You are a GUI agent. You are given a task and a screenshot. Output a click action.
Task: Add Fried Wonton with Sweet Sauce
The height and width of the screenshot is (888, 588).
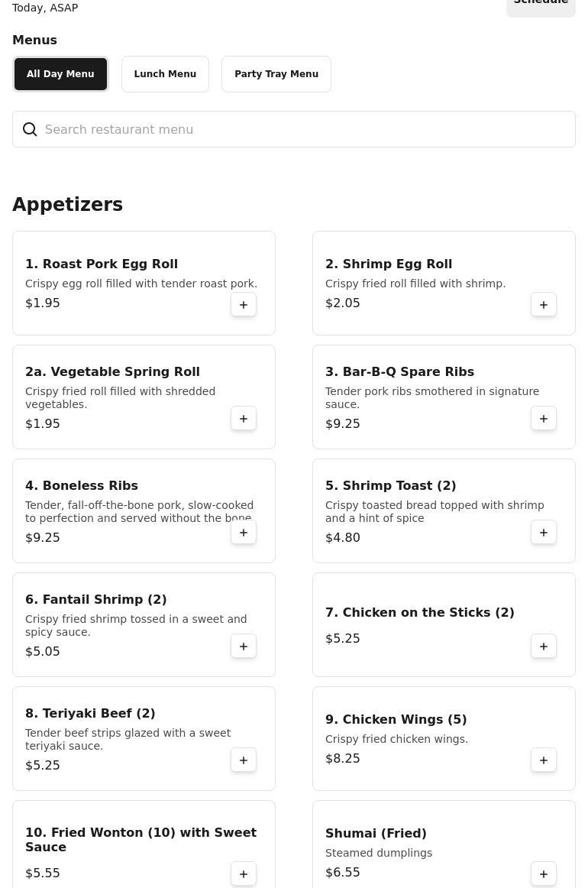pos(244,874)
